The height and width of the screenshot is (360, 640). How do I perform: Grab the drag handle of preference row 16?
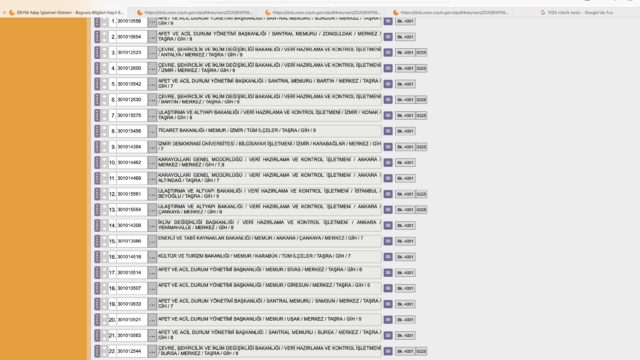click(97, 257)
